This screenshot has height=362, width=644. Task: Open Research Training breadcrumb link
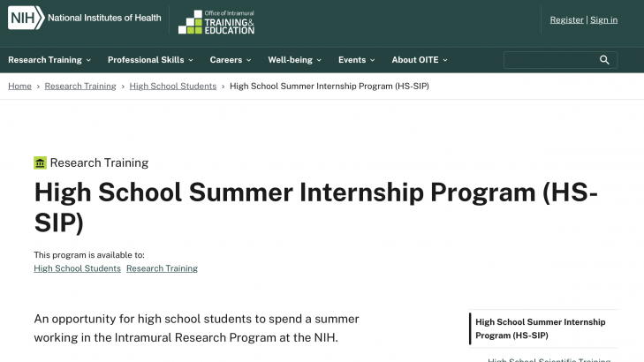coord(80,86)
